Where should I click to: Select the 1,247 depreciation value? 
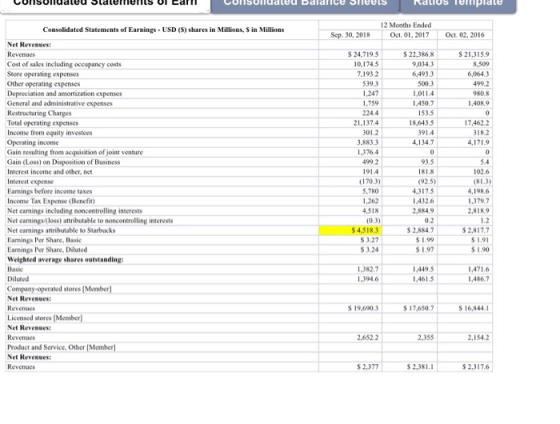(370, 94)
